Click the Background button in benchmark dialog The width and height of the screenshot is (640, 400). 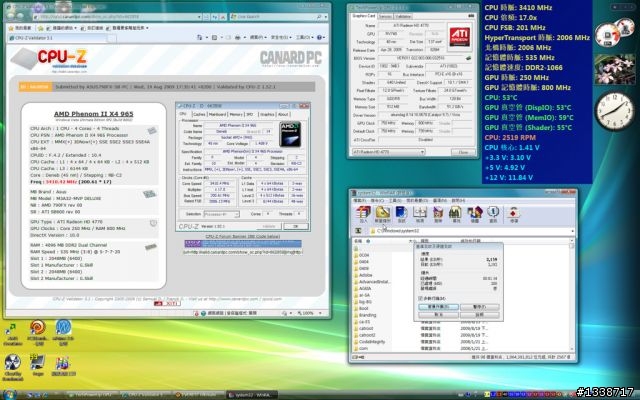pyautogui.click(x=438, y=307)
